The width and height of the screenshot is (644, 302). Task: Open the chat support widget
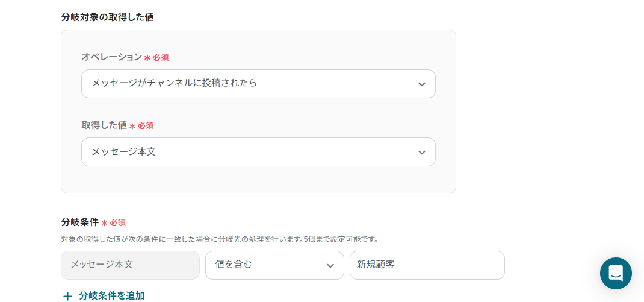click(x=616, y=273)
